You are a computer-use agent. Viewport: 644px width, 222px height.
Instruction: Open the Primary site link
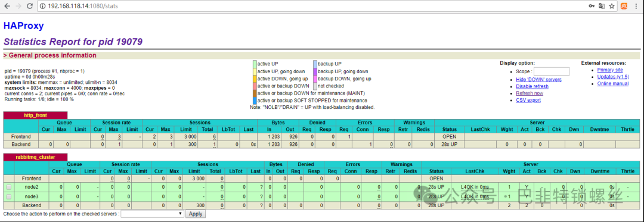[610, 70]
